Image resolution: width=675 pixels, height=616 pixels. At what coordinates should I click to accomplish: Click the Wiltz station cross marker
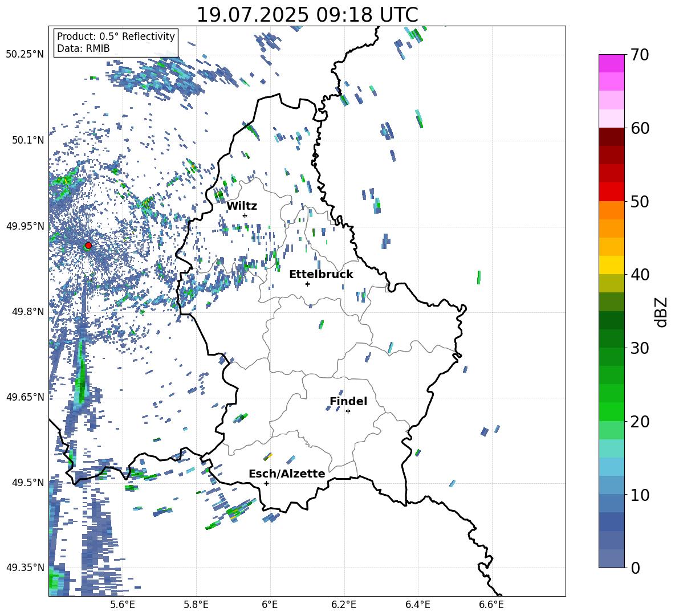[245, 215]
